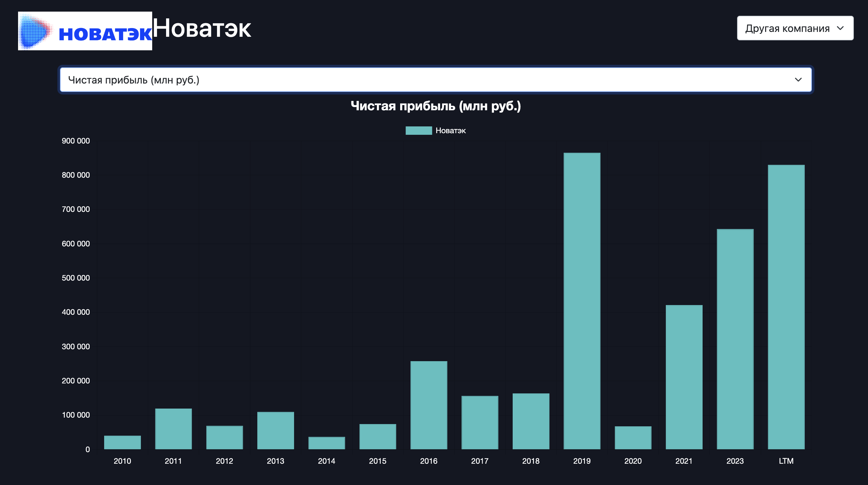Image resolution: width=868 pixels, height=485 pixels.
Task: Click the 'Новатэк' legend label
Action: tap(450, 131)
